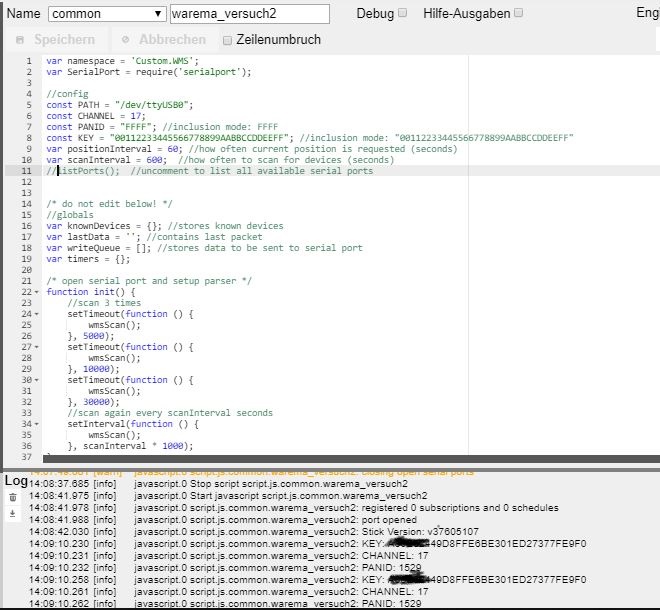Click the Speichern button
The image size is (660, 610).
[56, 40]
